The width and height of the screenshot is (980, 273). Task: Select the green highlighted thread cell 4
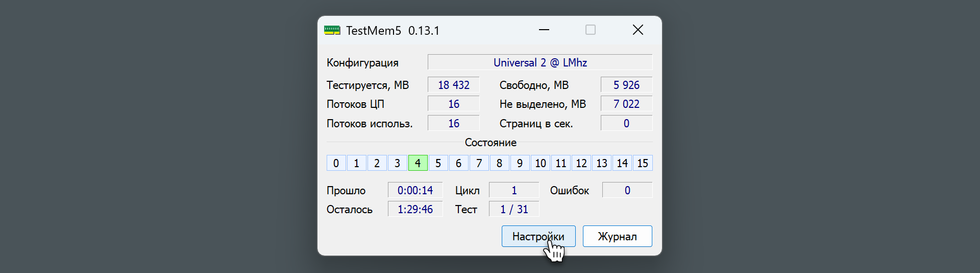click(x=418, y=163)
